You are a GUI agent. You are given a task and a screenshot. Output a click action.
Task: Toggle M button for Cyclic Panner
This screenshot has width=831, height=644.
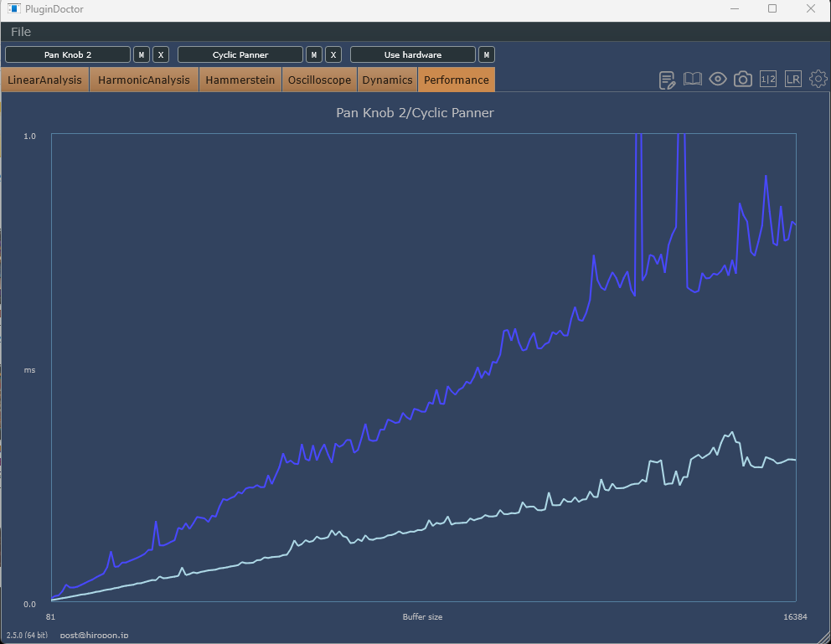pos(314,54)
